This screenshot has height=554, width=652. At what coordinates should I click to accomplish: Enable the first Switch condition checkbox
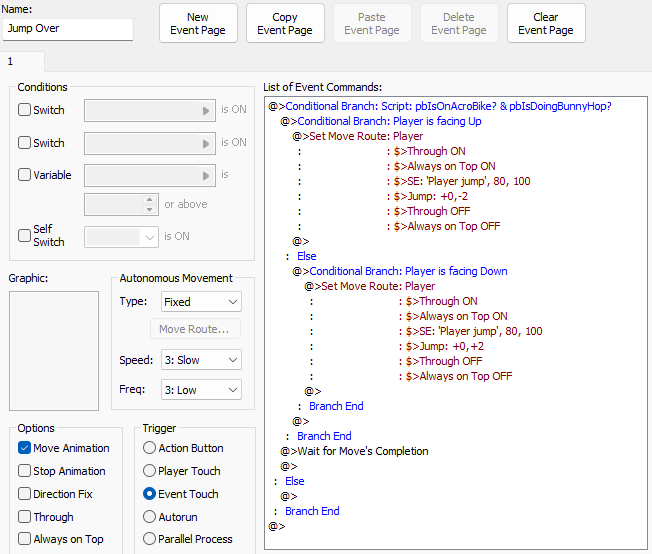tap(25, 110)
